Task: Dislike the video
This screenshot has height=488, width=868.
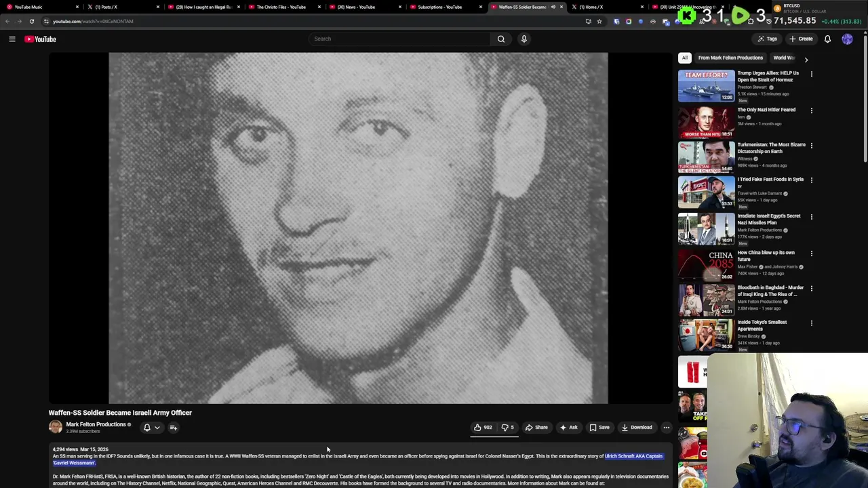Action: [507, 428]
